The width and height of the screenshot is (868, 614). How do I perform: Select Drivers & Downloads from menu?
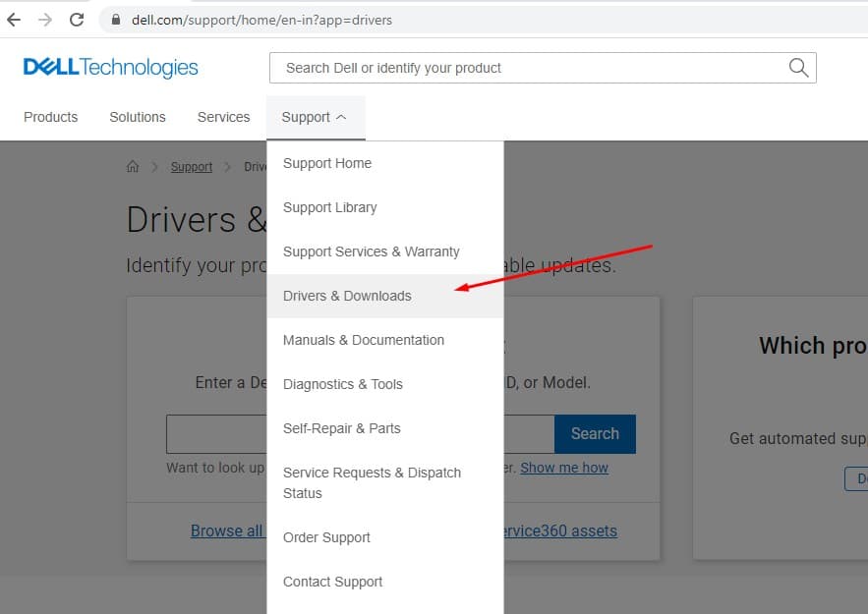pos(347,296)
